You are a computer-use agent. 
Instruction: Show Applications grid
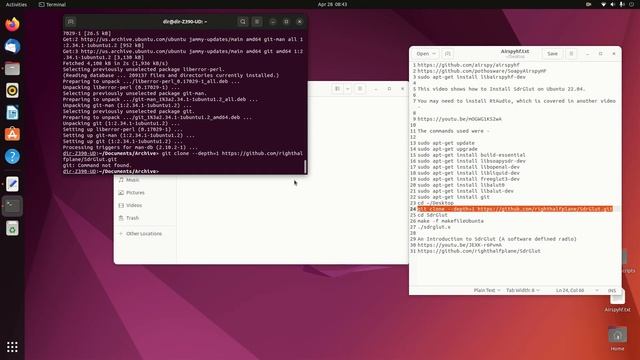[x=12, y=347]
